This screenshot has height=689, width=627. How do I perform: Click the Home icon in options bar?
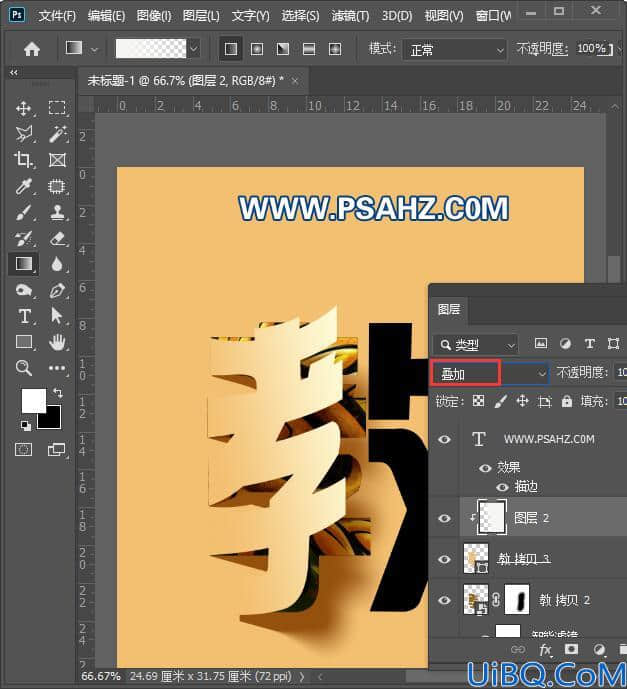point(32,49)
